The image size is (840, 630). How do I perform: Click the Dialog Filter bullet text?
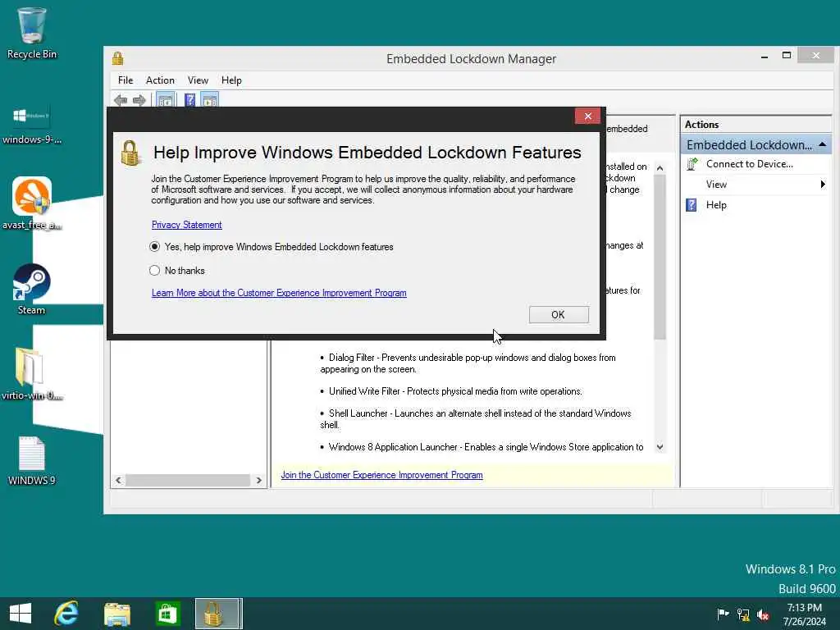click(468, 363)
